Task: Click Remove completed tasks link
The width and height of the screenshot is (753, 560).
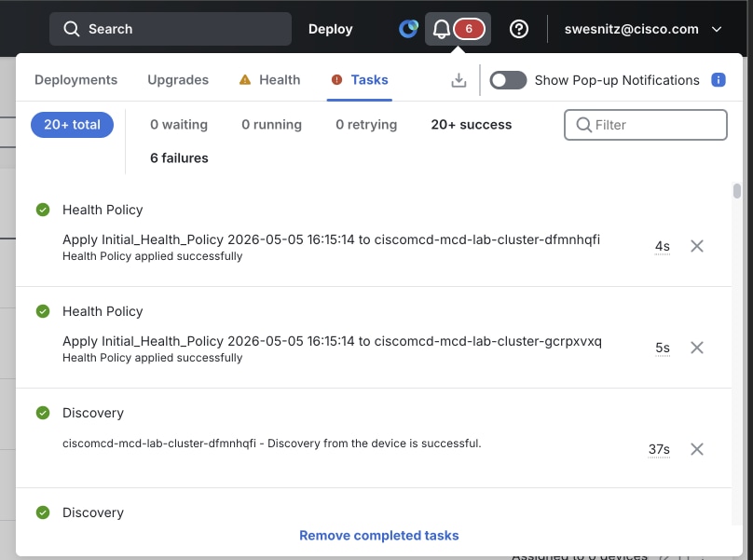Action: point(379,536)
